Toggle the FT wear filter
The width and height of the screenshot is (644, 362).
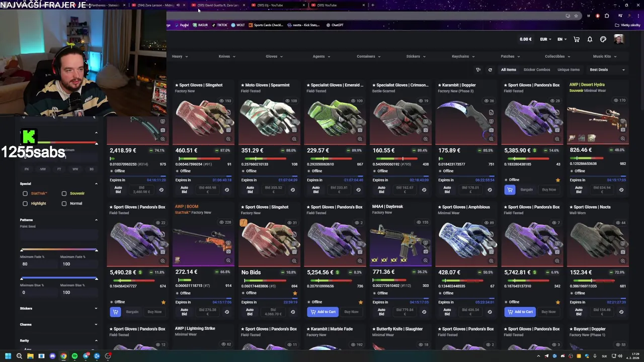pos(59,169)
